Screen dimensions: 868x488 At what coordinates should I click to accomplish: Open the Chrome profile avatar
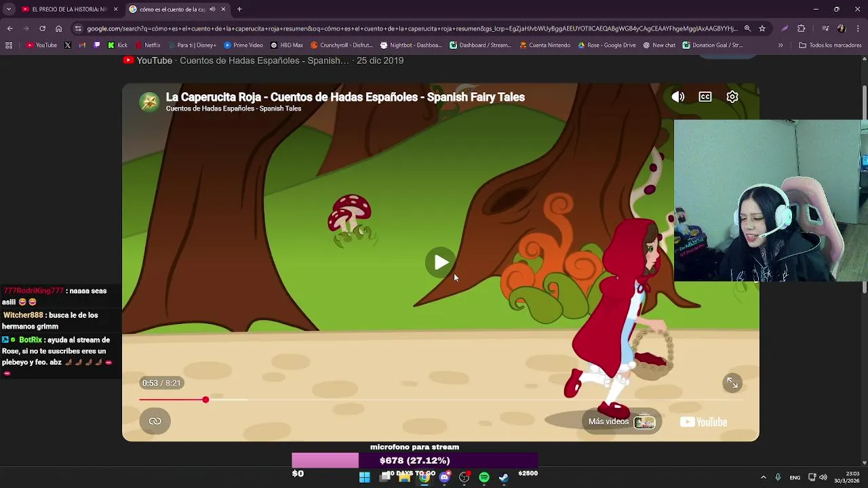click(842, 28)
